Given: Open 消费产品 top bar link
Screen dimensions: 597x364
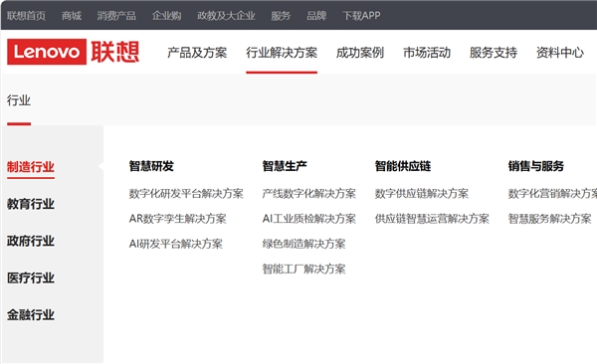Looking at the screenshot, I should 116,16.
